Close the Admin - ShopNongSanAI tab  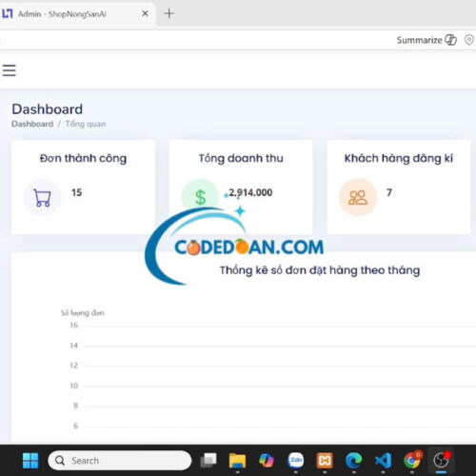[145, 13]
